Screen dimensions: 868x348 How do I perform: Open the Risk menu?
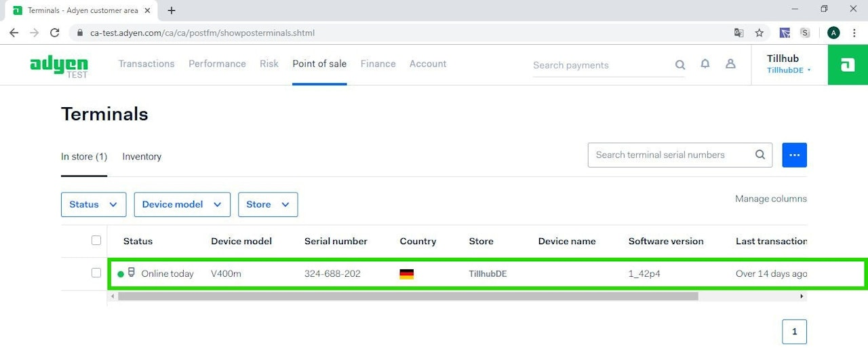pos(269,64)
